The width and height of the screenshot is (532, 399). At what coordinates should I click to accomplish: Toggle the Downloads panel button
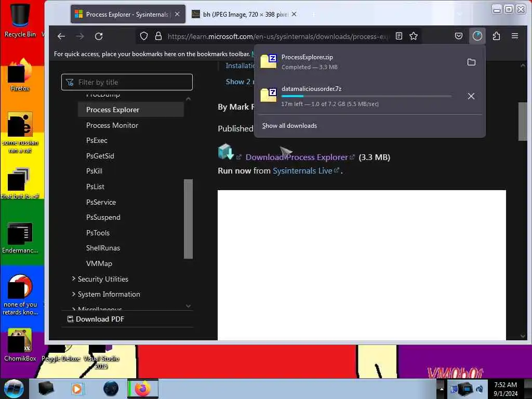[477, 36]
